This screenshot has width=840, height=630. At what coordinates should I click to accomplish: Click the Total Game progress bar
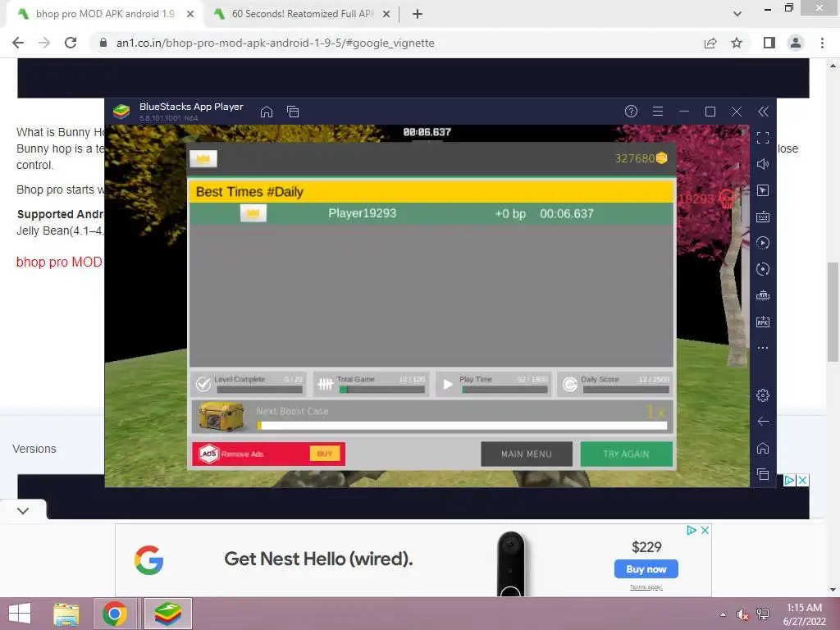coord(382,390)
